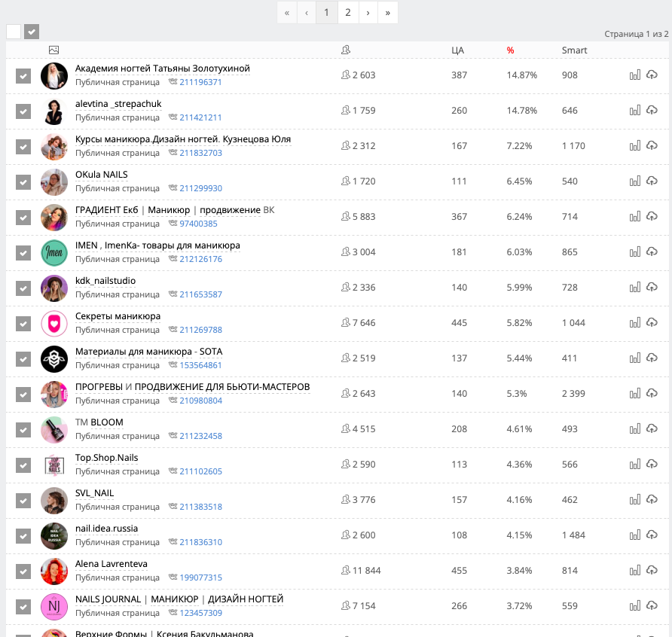Uncheck the kdk_nailstudio row checkbox

[23, 288]
